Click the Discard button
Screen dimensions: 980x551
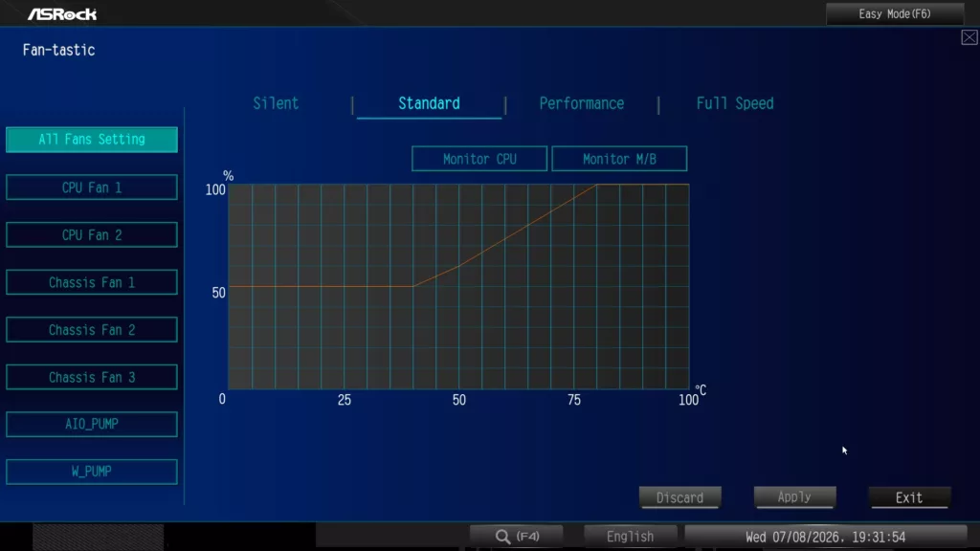click(x=680, y=497)
